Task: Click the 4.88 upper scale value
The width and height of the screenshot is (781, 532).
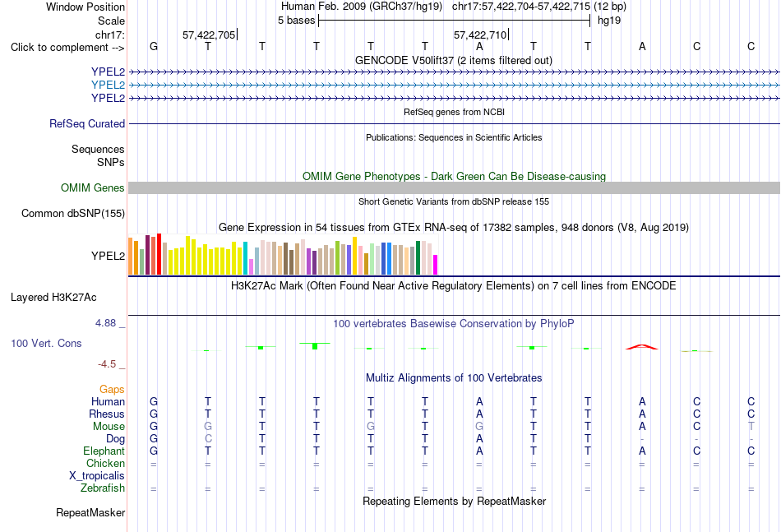Action: (105, 323)
